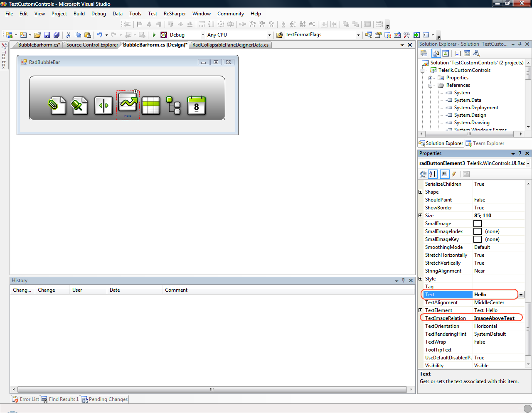
Task: Start debugging with the green play icon
Action: click(x=154, y=35)
